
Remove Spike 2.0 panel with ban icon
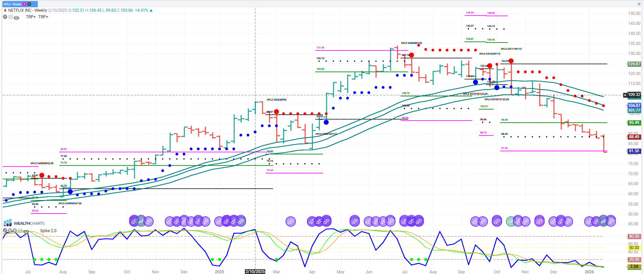pyautogui.click(x=5, y=230)
